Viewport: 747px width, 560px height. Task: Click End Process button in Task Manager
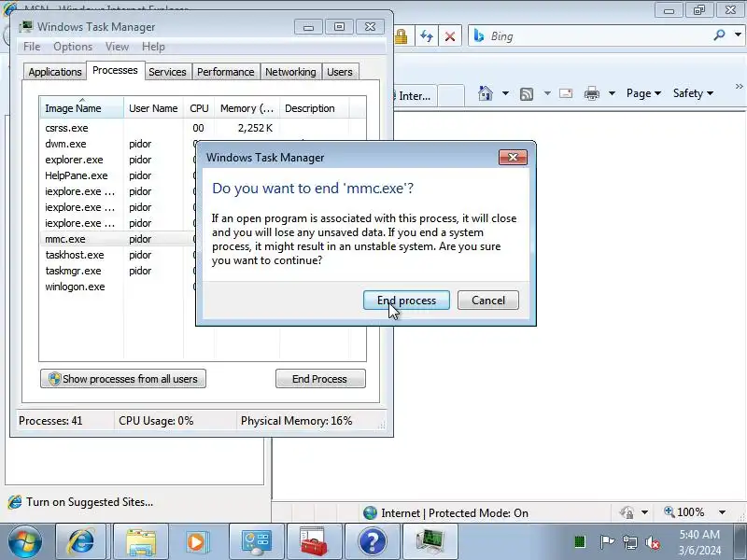(x=320, y=379)
